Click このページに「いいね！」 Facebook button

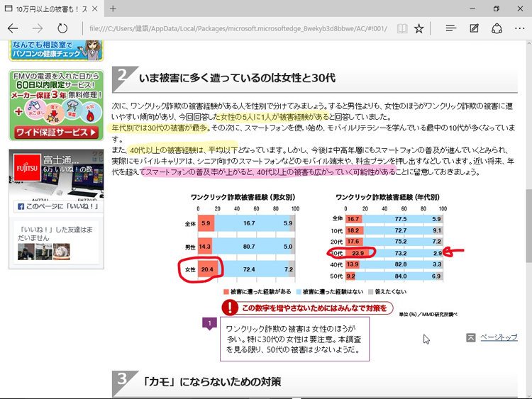click(x=57, y=206)
